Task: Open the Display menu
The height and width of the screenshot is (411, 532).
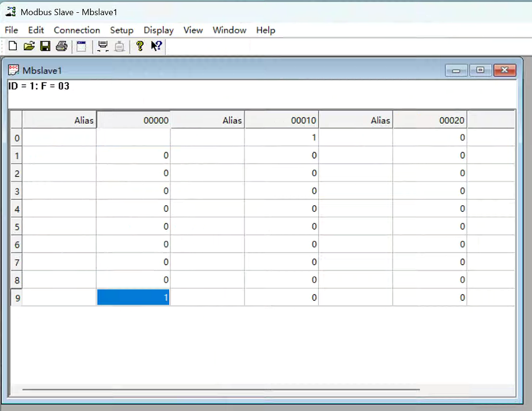Action: pyautogui.click(x=159, y=30)
